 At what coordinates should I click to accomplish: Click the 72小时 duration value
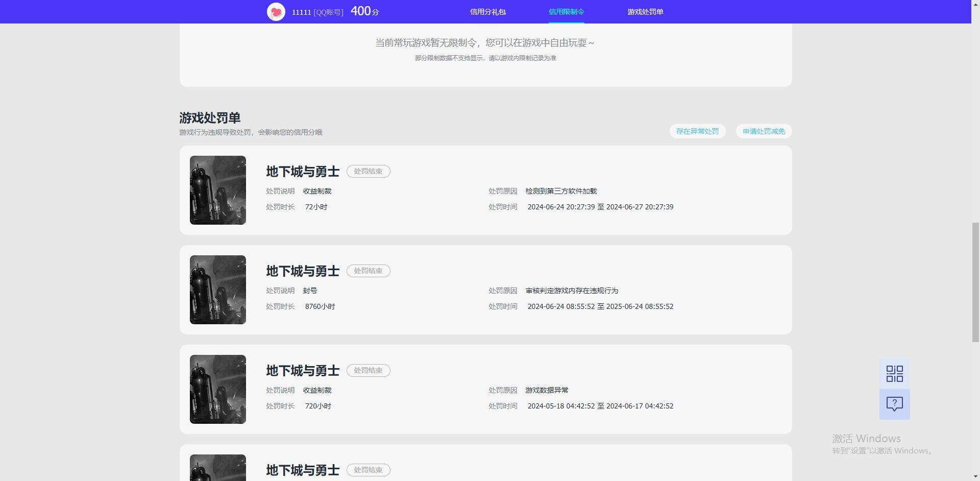coord(316,207)
